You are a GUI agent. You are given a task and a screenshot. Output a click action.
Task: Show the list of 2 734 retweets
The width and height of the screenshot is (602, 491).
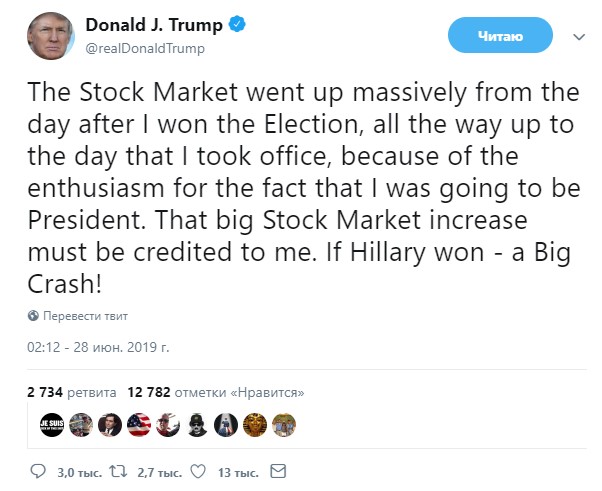pyautogui.click(x=72, y=392)
